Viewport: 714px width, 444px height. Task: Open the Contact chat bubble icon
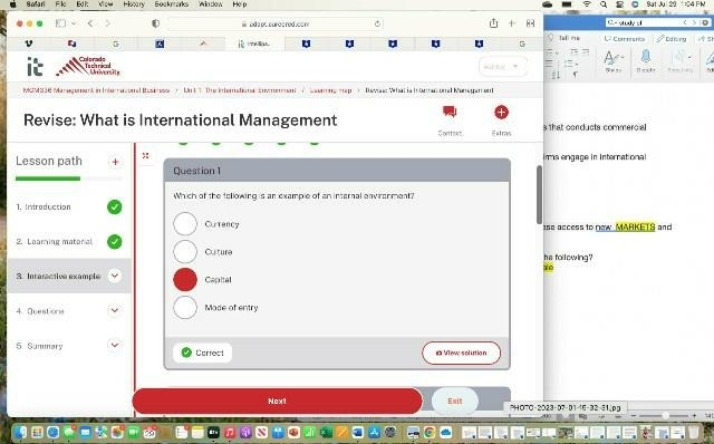pos(449,112)
